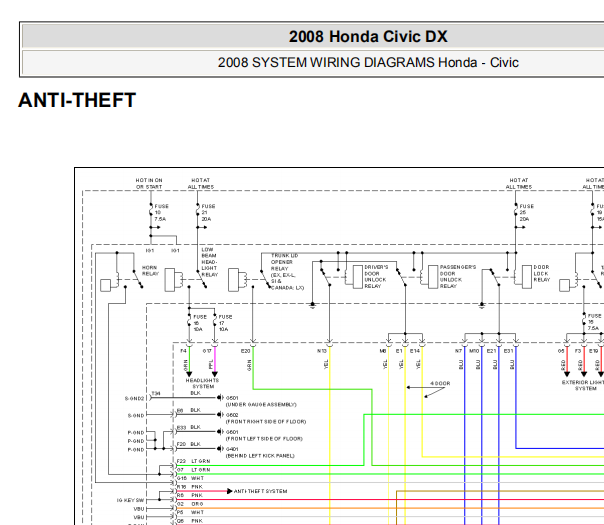Image resolution: width=604 pixels, height=525 pixels.
Task: Click '(FRONT RIGHT SIDE OF FLOOR)' ground note
Action: point(266,421)
